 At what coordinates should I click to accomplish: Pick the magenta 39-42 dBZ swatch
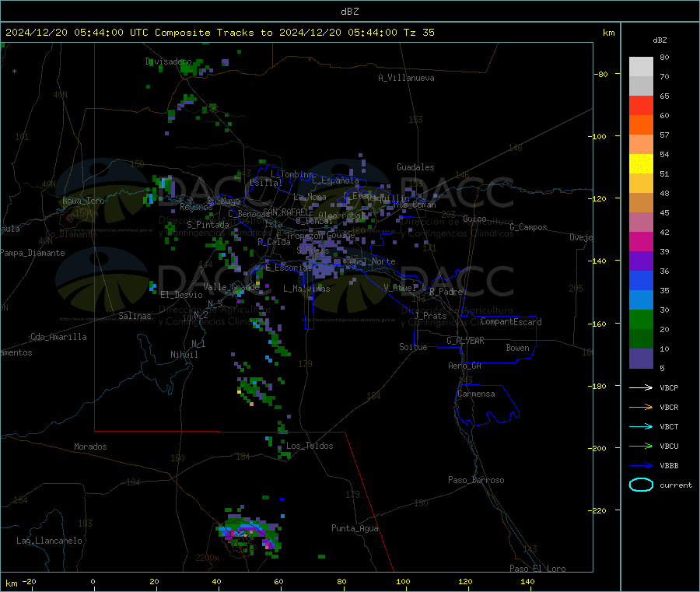tap(641, 241)
